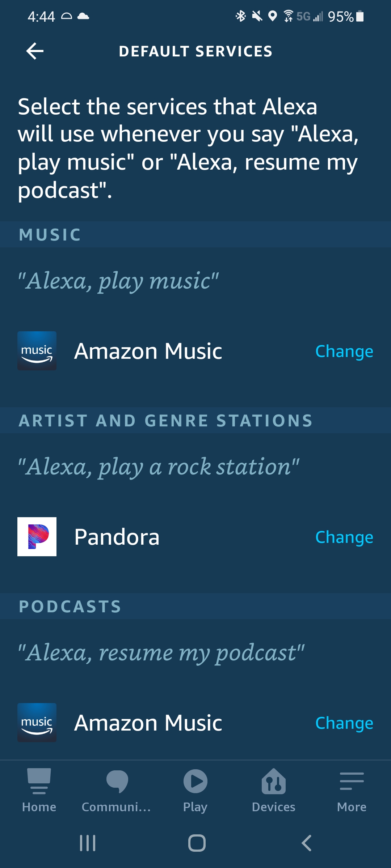Tap the Pandora service name
The width and height of the screenshot is (391, 868).
point(117,537)
